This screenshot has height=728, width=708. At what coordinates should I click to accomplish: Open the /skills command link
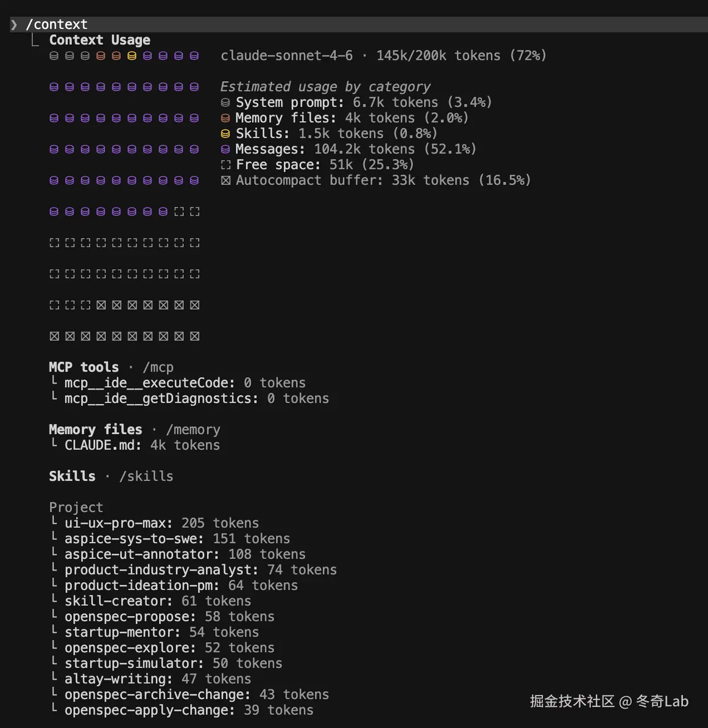point(146,477)
